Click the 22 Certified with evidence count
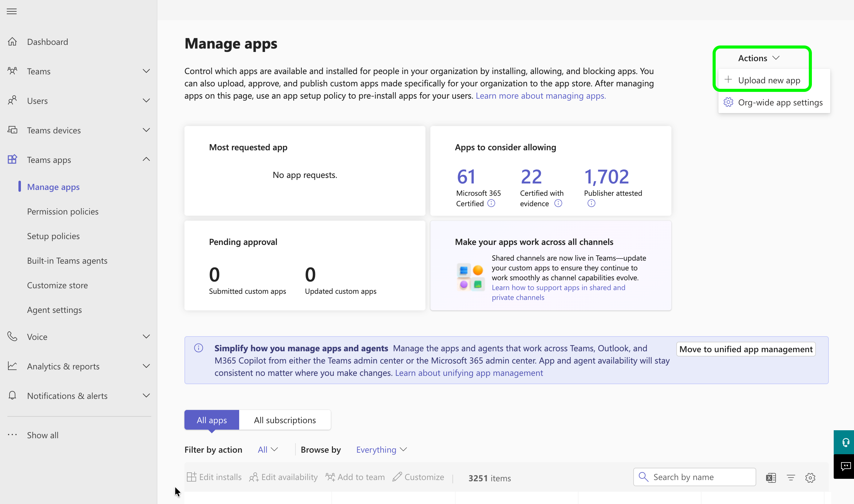Screen dimensions: 854x504 [531, 177]
